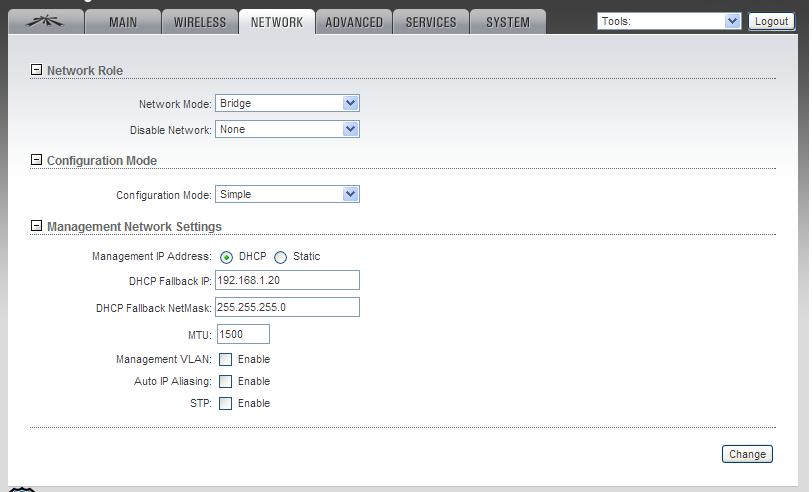The image size is (812, 492).
Task: Collapse the Management Network Settings section
Action: point(36,226)
